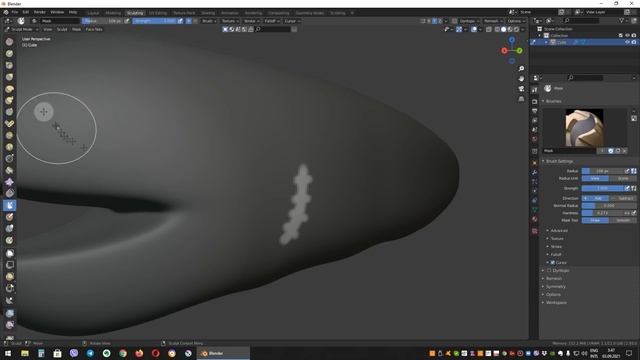Collapse the Brush Settings panel
This screenshot has width=640, height=360.
(559, 161)
